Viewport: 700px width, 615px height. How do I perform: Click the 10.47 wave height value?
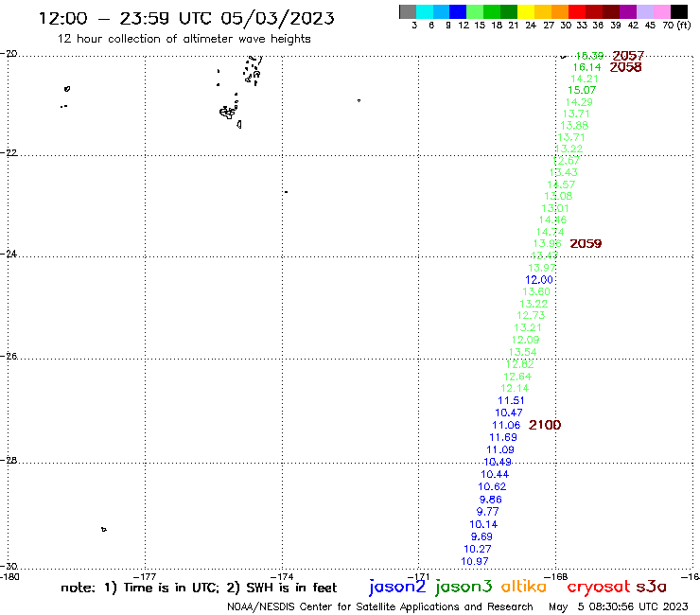[x=509, y=413]
